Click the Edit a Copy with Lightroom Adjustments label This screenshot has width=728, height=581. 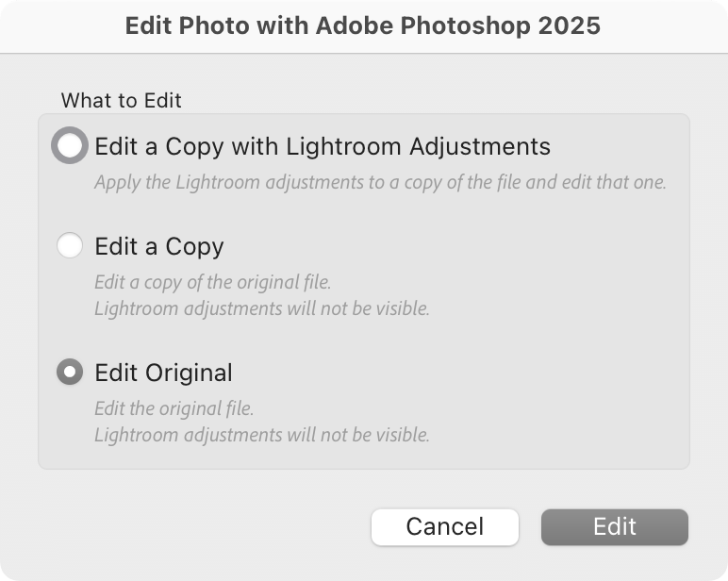(x=323, y=147)
